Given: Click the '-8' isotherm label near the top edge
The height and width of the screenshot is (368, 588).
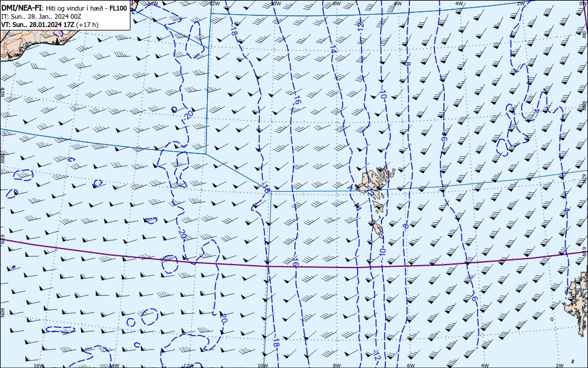Looking at the screenshot, I should (x=407, y=64).
